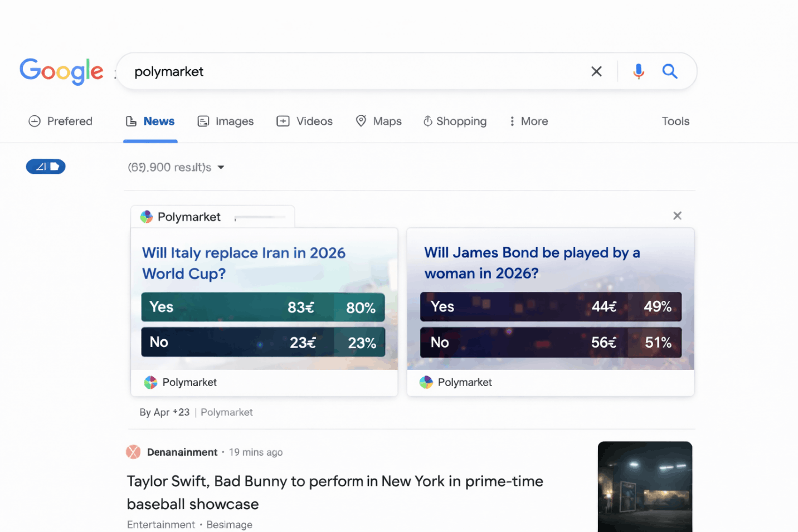Click the Google logo
Screen dimensions: 798x532
coord(61,71)
